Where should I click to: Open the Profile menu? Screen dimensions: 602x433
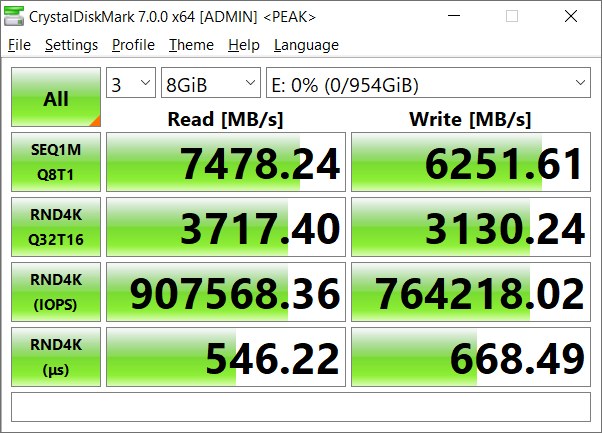pyautogui.click(x=133, y=45)
